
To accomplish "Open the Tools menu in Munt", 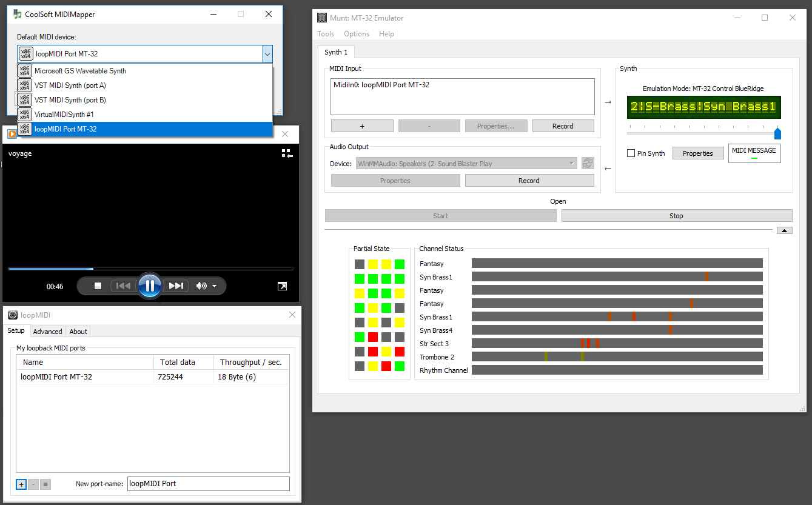I will (326, 34).
